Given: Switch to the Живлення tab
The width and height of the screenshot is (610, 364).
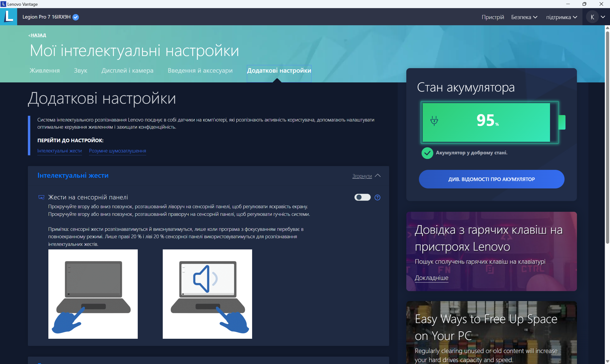Looking at the screenshot, I should (45, 71).
